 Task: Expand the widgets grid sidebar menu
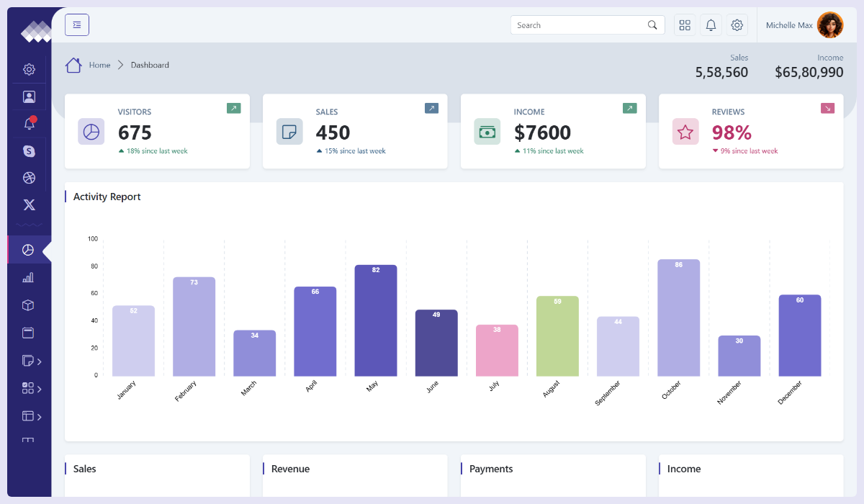[x=29, y=388]
